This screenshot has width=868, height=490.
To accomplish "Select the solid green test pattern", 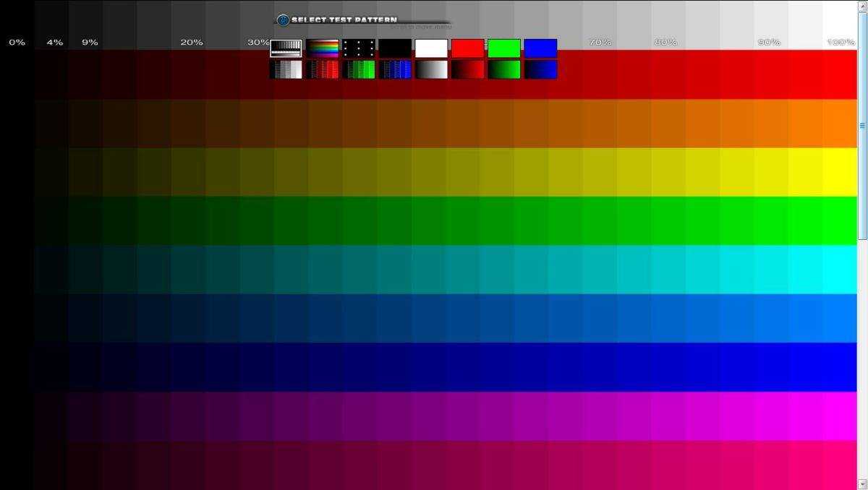I will 504,48.
